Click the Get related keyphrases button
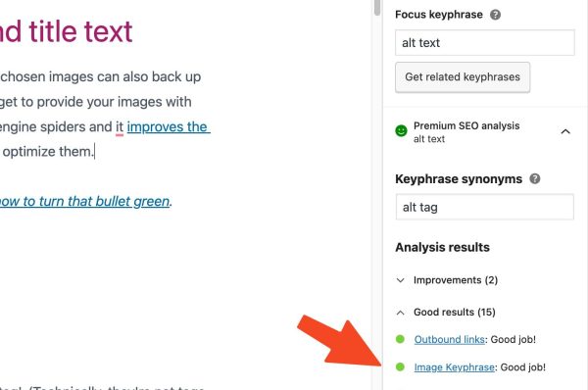 (x=463, y=76)
